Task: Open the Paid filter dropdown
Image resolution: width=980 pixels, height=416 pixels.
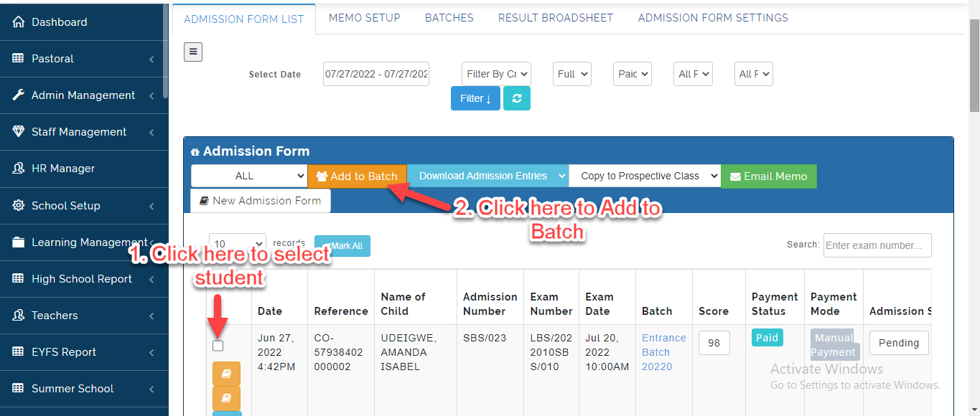Action: coord(633,74)
